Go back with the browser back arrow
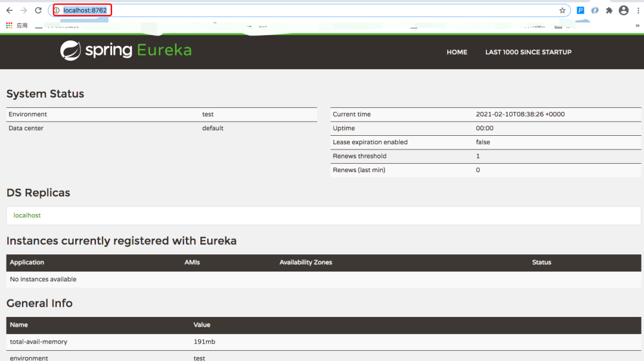 pyautogui.click(x=10, y=10)
